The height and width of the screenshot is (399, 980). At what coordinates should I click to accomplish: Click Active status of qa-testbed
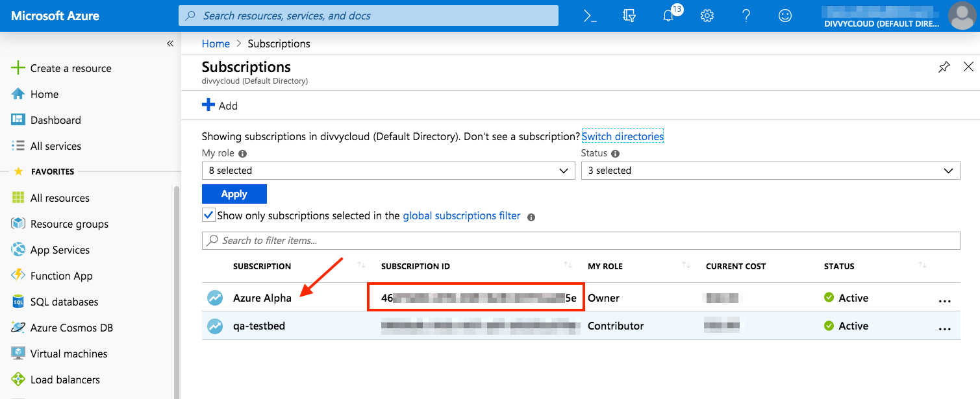846,326
